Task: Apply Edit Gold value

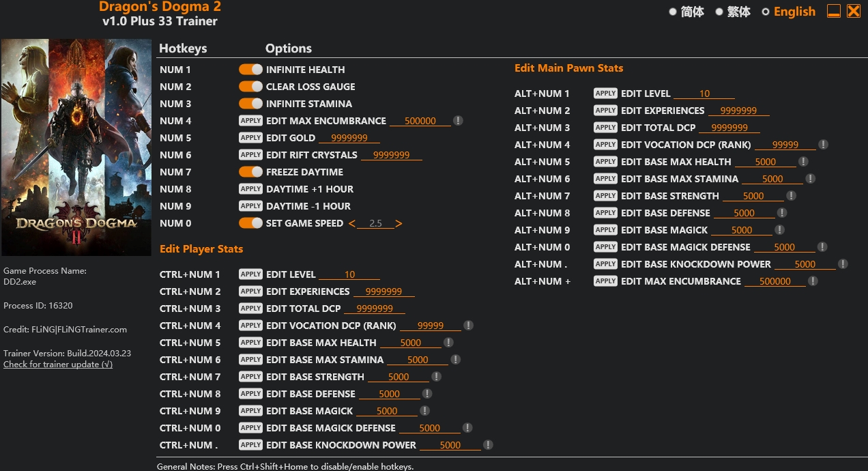Action: [x=250, y=138]
